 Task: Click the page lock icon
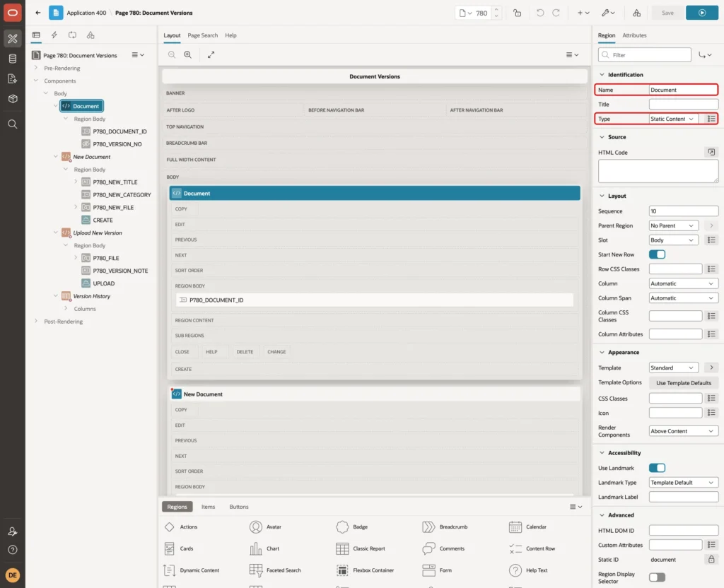pos(517,13)
